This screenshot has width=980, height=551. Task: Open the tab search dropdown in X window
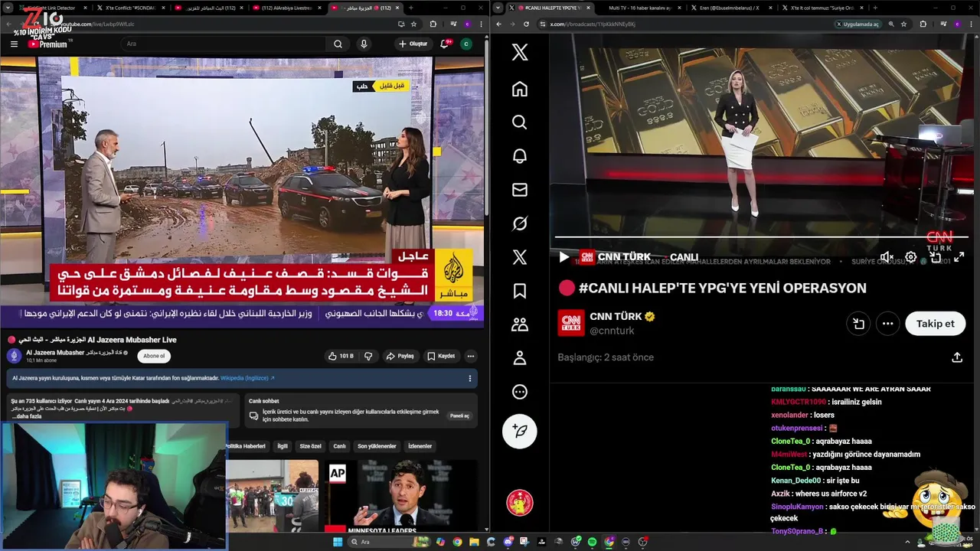(499, 8)
